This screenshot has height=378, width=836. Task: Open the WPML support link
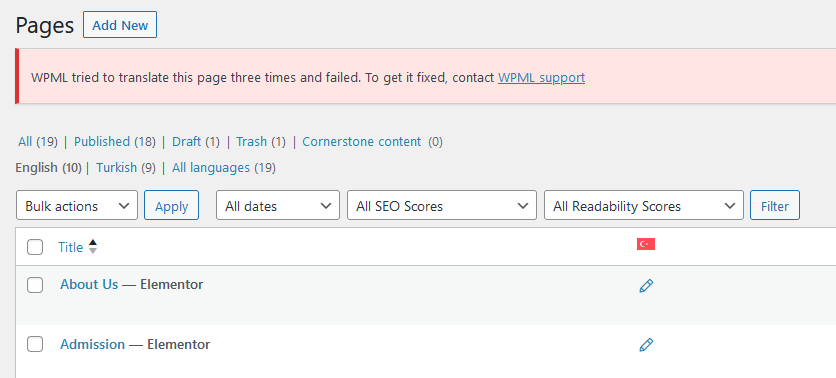click(541, 78)
